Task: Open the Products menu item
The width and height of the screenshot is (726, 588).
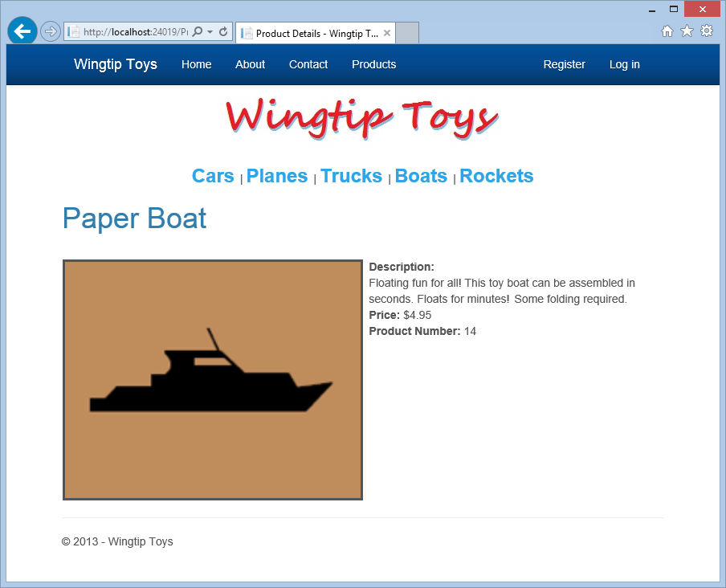Action: point(373,64)
